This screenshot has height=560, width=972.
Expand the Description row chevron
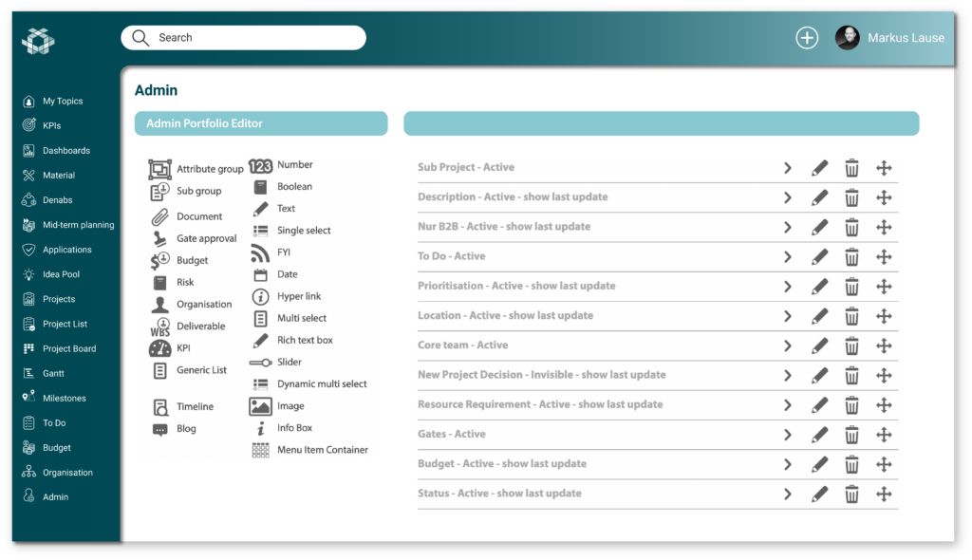[x=787, y=197]
